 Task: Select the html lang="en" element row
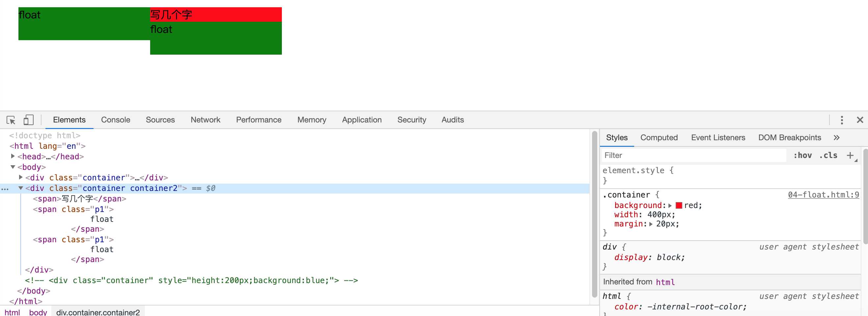click(47, 146)
